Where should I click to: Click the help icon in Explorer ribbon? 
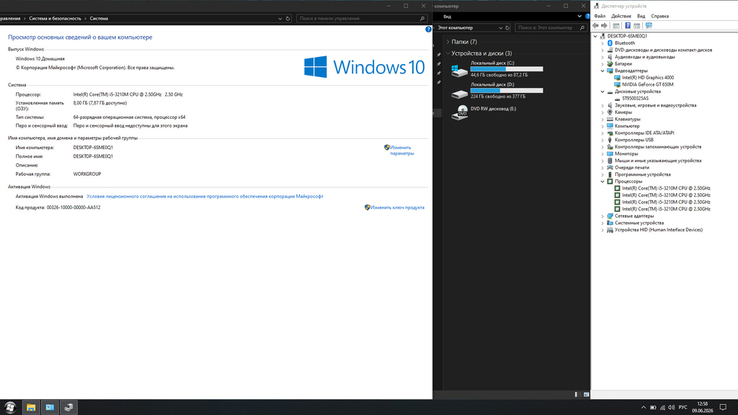click(x=587, y=16)
